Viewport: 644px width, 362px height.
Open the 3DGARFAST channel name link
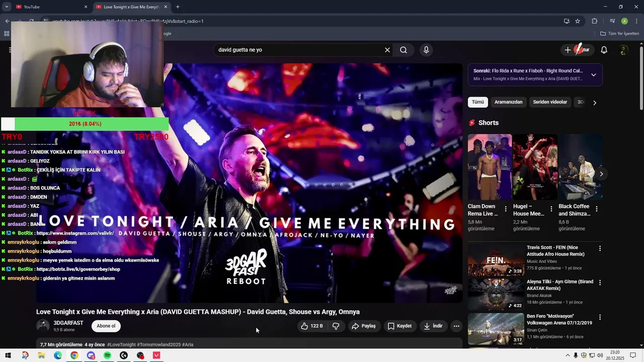68,323
